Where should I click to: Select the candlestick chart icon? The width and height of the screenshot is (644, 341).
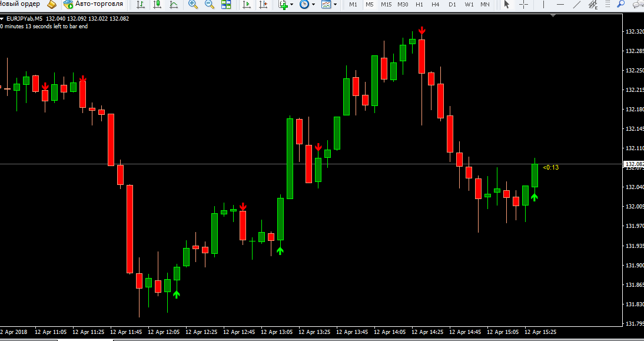tap(157, 5)
